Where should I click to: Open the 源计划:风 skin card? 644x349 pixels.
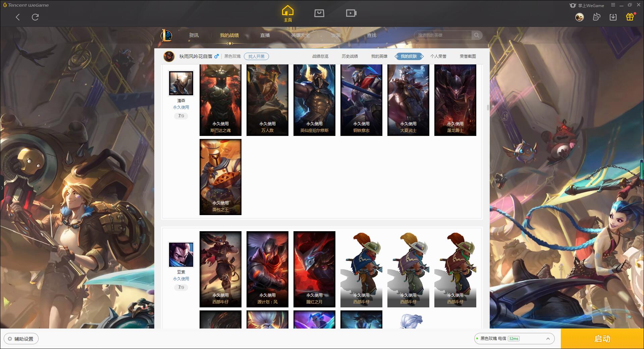pos(267,269)
